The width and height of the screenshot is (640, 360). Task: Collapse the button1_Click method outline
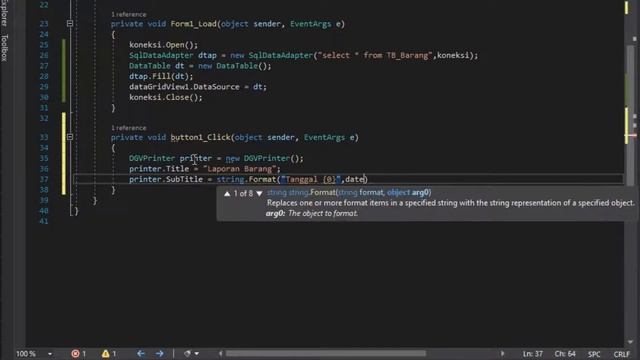click(x=70, y=137)
